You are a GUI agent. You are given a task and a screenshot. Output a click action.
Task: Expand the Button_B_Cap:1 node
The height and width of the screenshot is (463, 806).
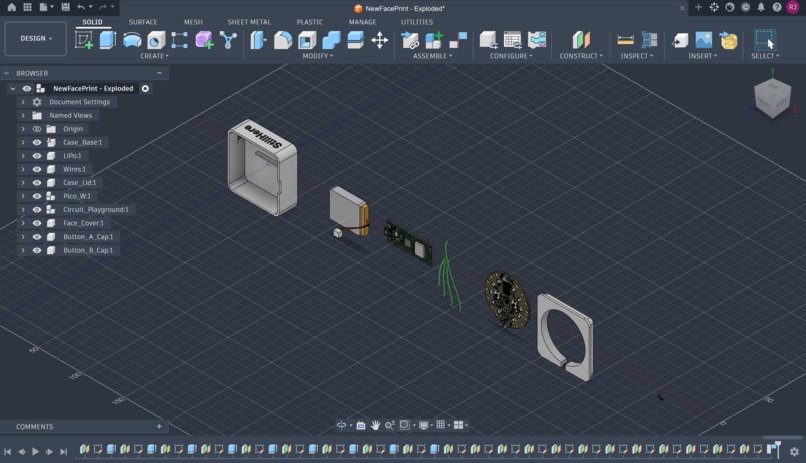[23, 250]
